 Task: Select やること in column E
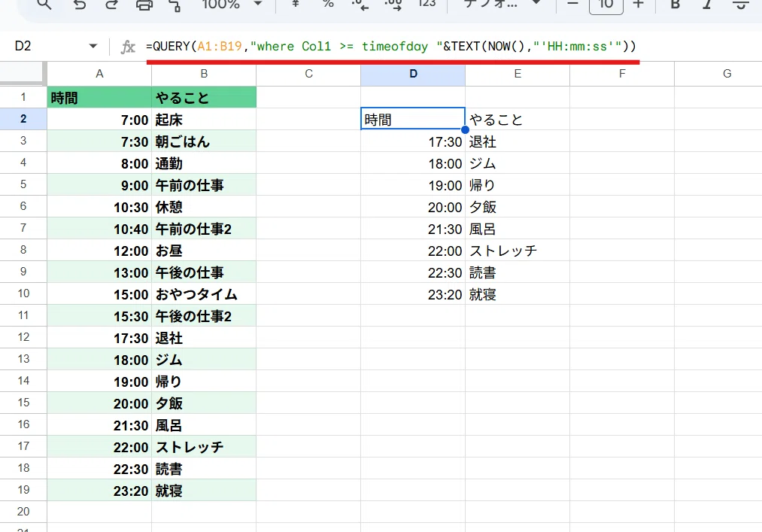pyautogui.click(x=518, y=119)
